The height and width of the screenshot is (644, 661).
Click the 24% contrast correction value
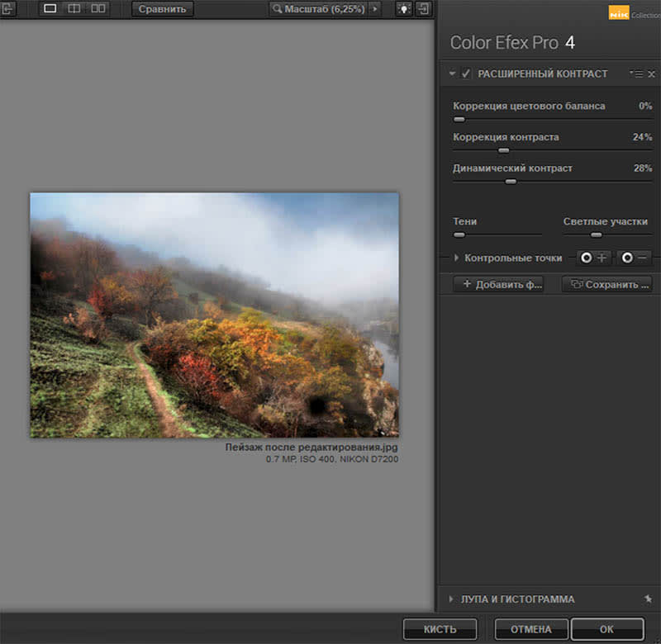coord(643,137)
